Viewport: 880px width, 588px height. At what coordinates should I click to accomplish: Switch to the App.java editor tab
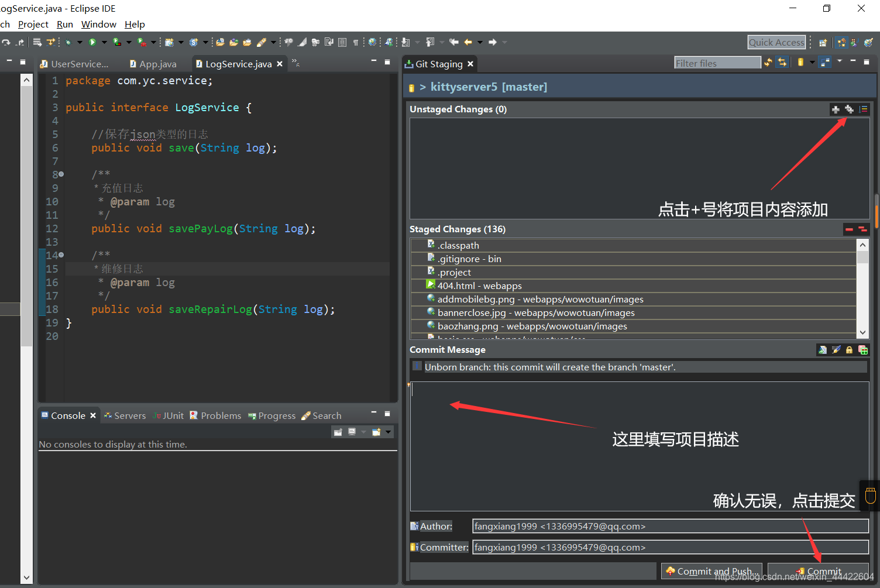click(153, 64)
